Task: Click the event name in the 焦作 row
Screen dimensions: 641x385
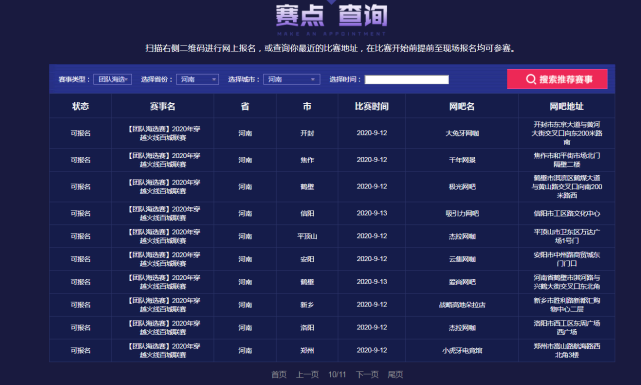Action: pos(164,160)
